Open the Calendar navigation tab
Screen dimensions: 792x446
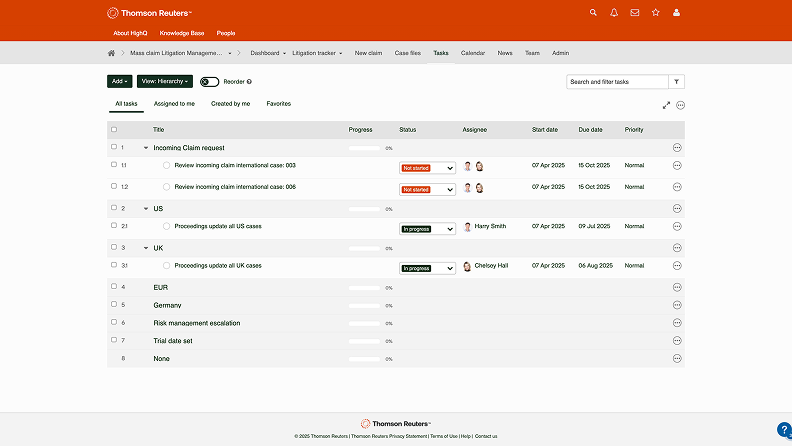click(473, 53)
